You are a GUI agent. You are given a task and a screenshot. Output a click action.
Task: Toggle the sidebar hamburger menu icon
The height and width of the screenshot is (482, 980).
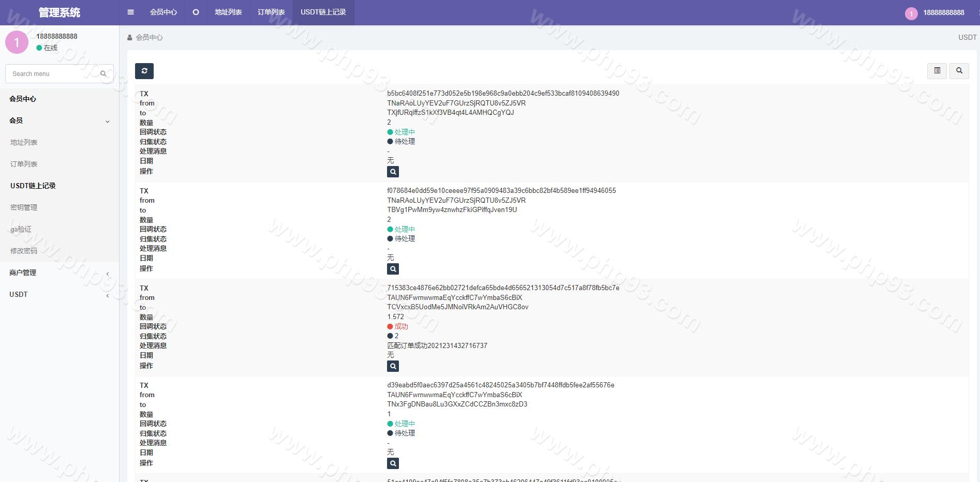coord(130,12)
